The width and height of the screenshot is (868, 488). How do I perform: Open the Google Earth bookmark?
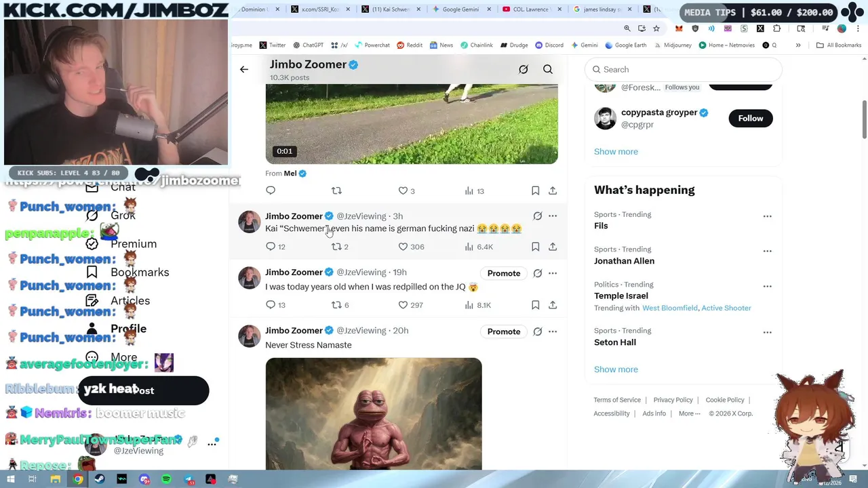click(625, 45)
